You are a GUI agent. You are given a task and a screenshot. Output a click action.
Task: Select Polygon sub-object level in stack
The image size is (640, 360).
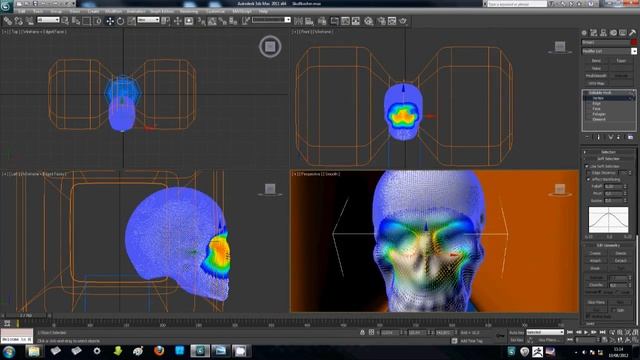(x=599, y=114)
